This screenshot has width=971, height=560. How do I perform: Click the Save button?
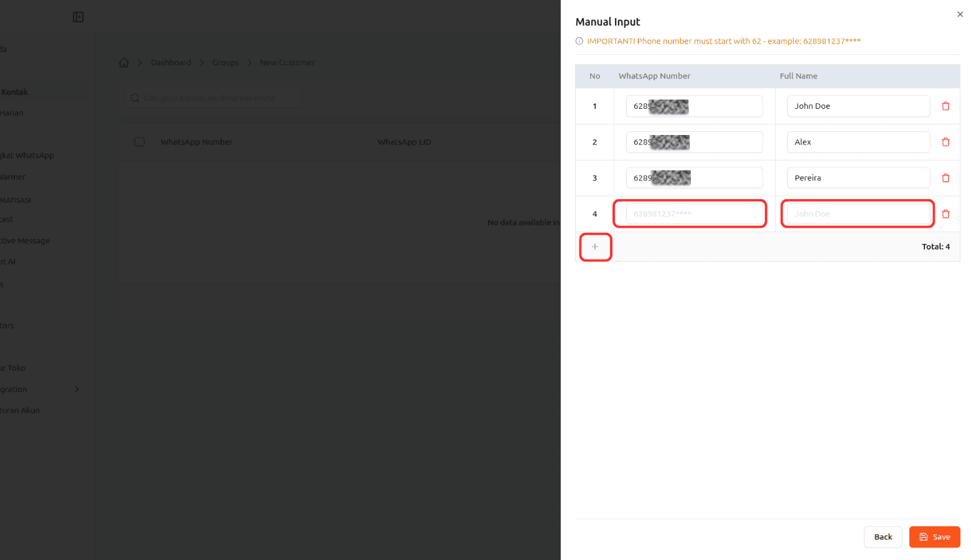[934, 537]
